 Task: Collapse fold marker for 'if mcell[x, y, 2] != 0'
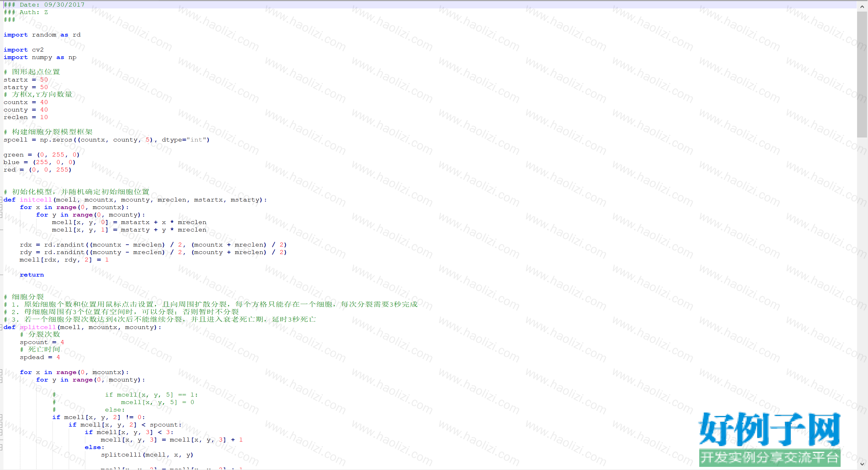[1, 417]
